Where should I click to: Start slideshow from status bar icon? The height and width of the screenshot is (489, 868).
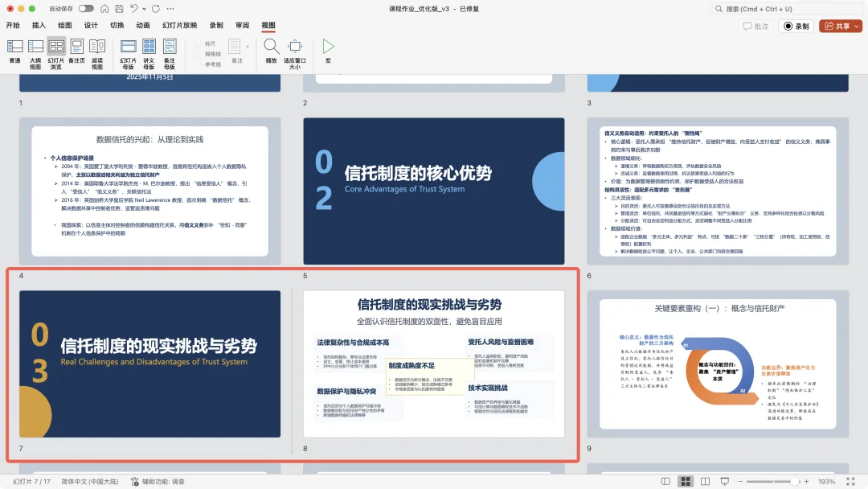coord(725,482)
